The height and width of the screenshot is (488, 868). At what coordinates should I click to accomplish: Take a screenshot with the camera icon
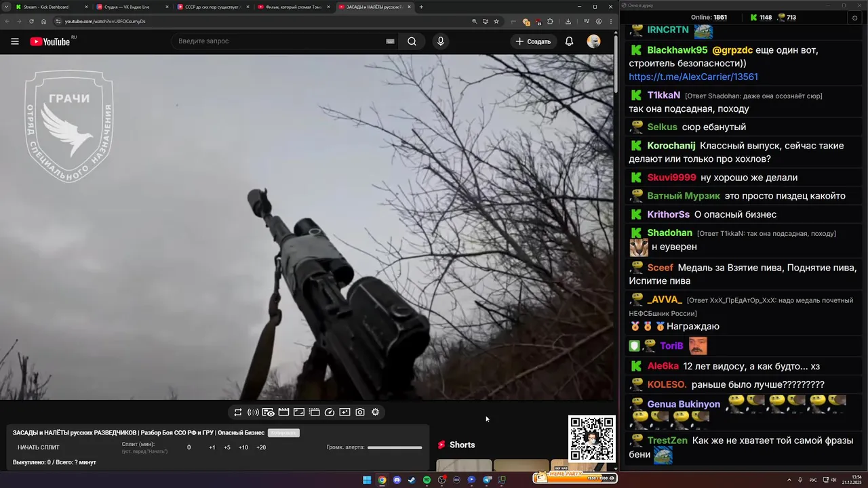click(360, 412)
